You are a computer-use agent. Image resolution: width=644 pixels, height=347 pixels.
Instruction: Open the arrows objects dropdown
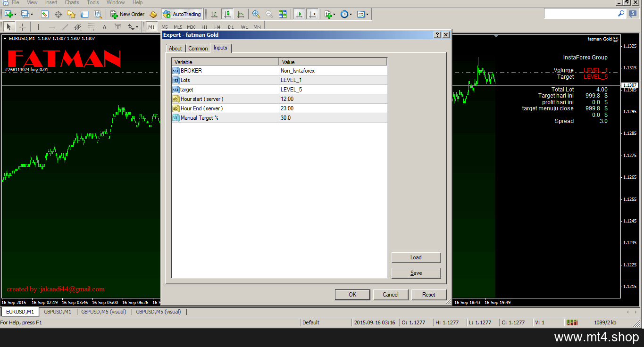point(133,27)
